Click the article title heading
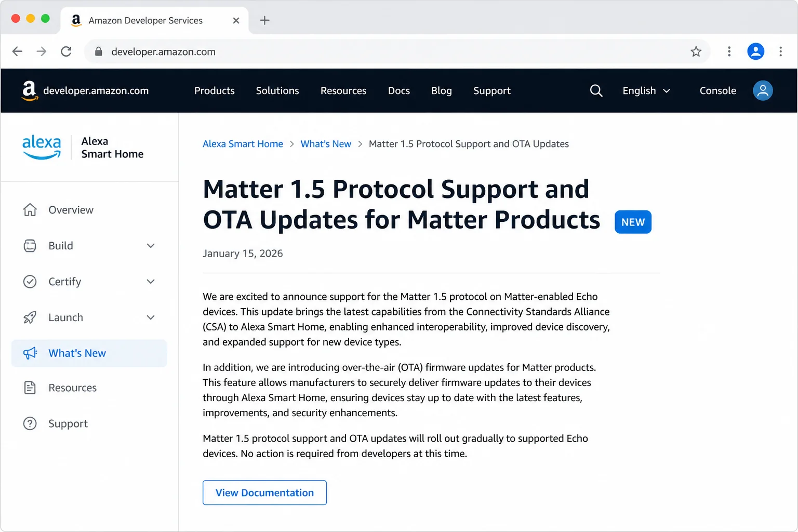The height and width of the screenshot is (532, 798). (x=401, y=204)
